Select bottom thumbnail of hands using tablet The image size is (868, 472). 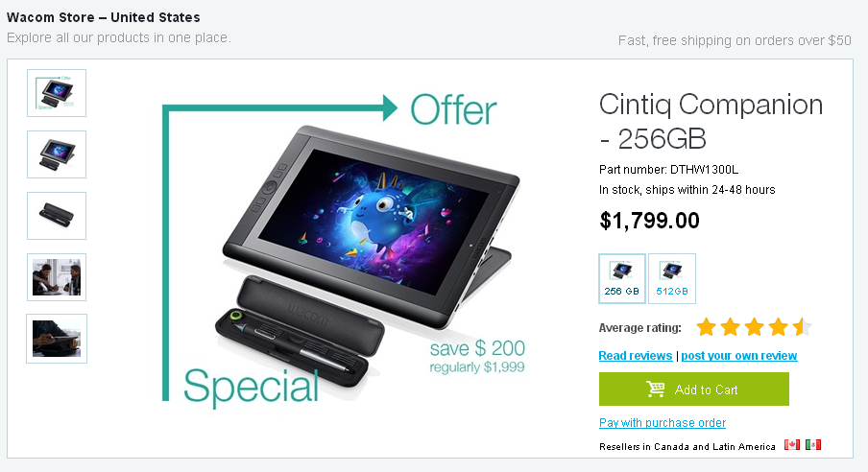57,339
